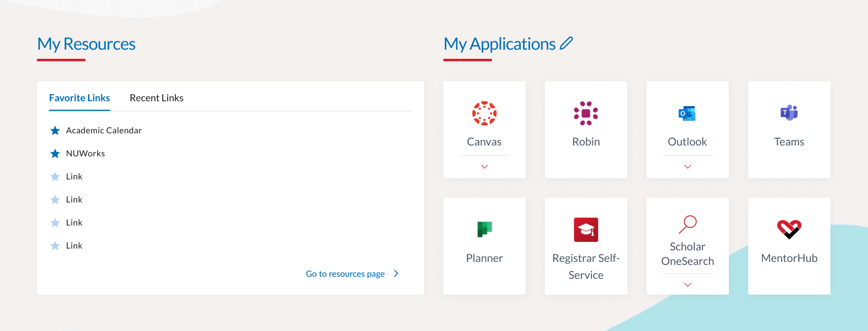Click the pencil icon to edit My Applications
Viewport: 868px width, 331px height.
tap(566, 43)
